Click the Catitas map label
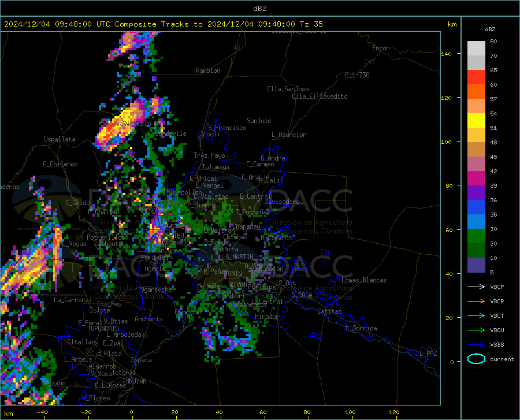The width and height of the screenshot is (520, 420). point(329,311)
